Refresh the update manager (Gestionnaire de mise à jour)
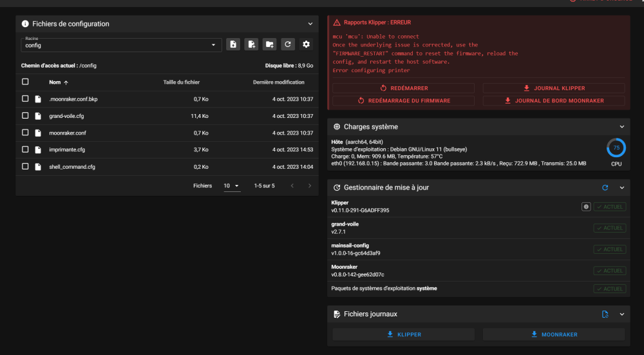 (x=605, y=187)
